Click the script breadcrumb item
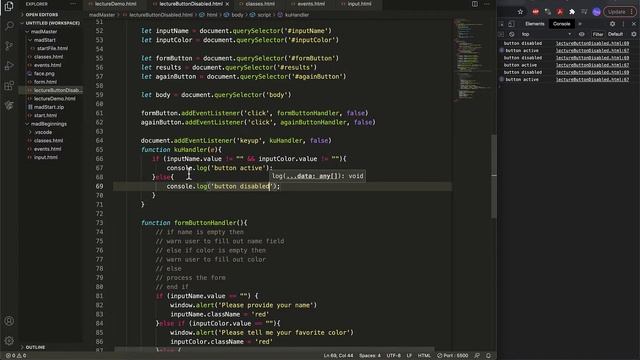Screen dimensions: 640x360 pyautogui.click(x=260, y=15)
